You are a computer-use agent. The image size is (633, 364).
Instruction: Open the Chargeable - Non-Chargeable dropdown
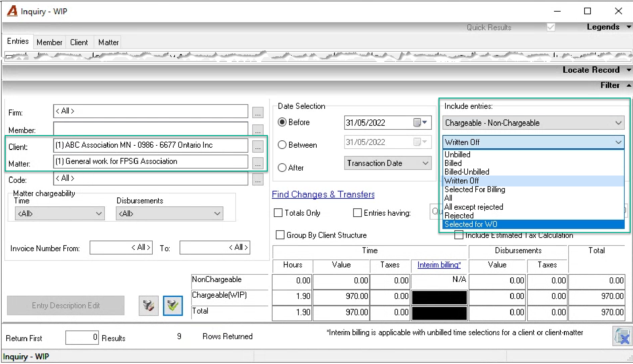(533, 123)
